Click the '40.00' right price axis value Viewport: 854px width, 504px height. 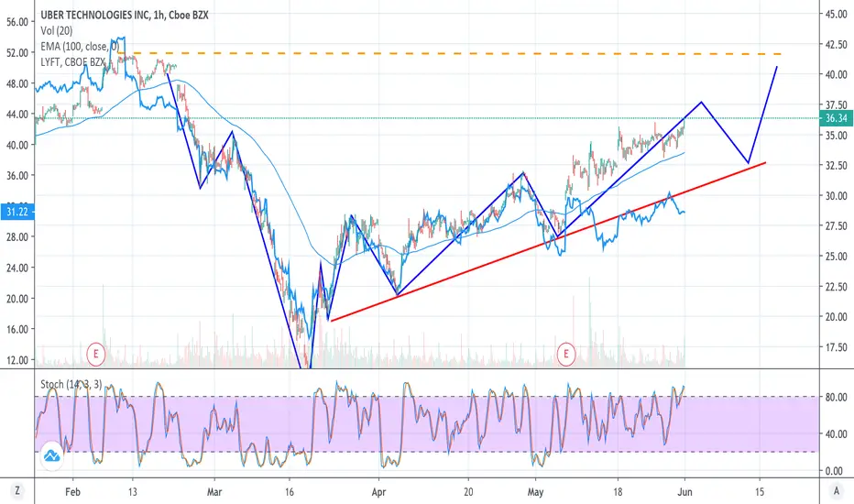(x=836, y=74)
